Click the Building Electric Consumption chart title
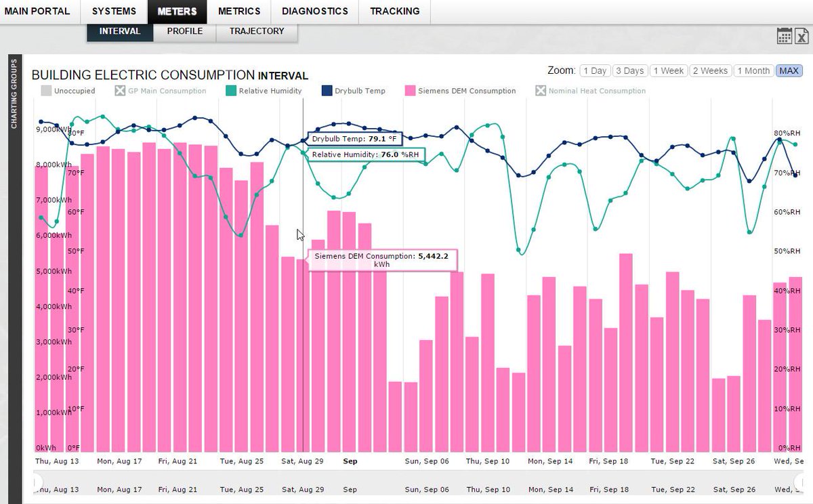Image resolution: width=813 pixels, height=504 pixels. tap(170, 75)
